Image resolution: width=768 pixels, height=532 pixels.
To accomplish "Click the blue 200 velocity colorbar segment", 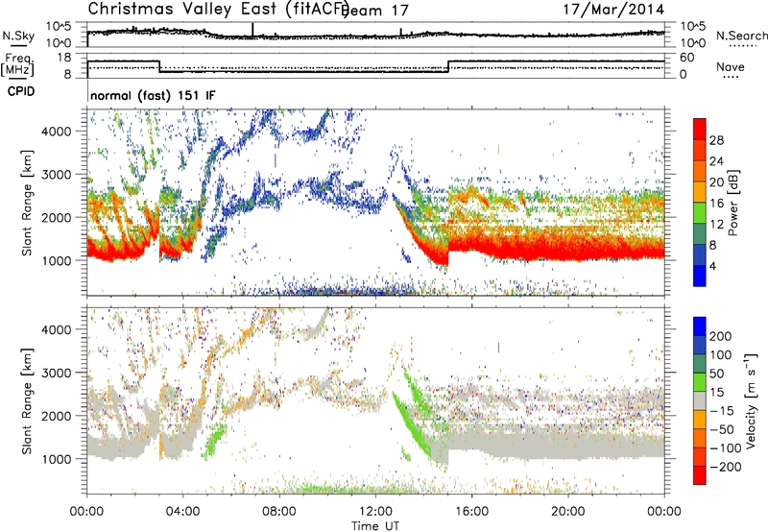I will coord(700,326).
